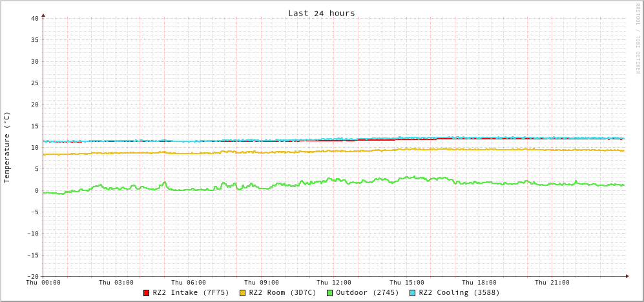Click the cyan RZ2 Cooling legend swatch
644x302 pixels.
click(412, 293)
